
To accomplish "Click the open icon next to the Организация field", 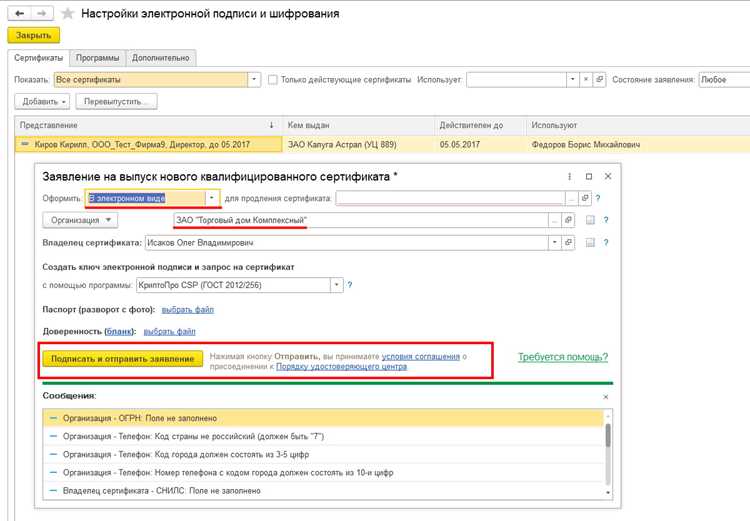I will pos(568,220).
